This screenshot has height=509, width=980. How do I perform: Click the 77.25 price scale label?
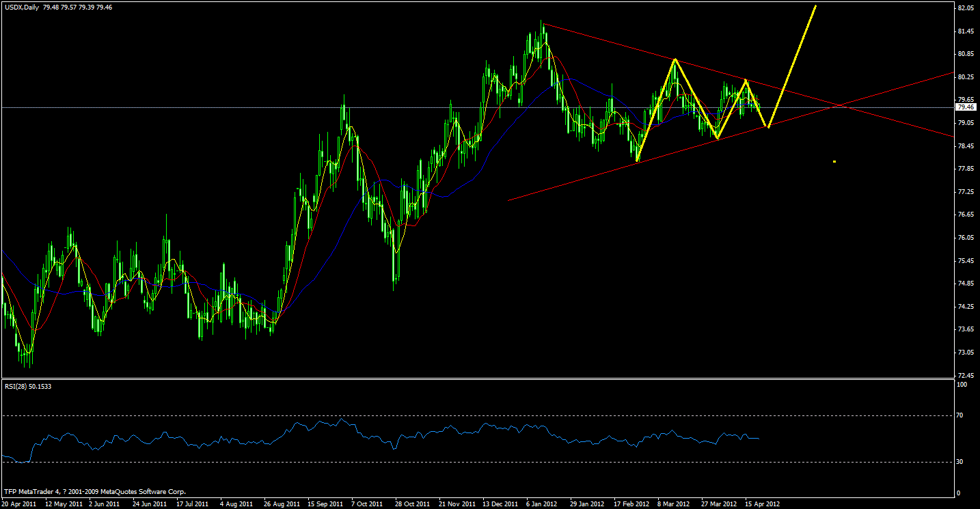(966, 192)
